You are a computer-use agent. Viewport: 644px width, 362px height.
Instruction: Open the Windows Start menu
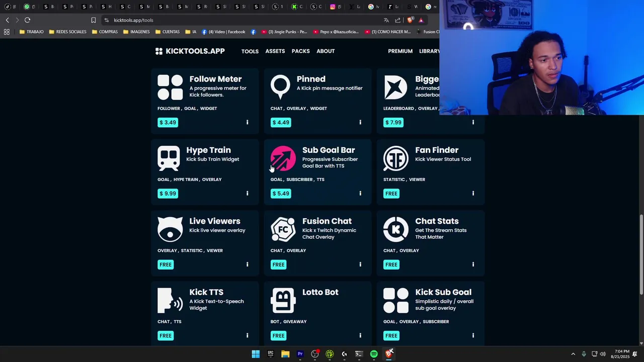click(x=256, y=354)
